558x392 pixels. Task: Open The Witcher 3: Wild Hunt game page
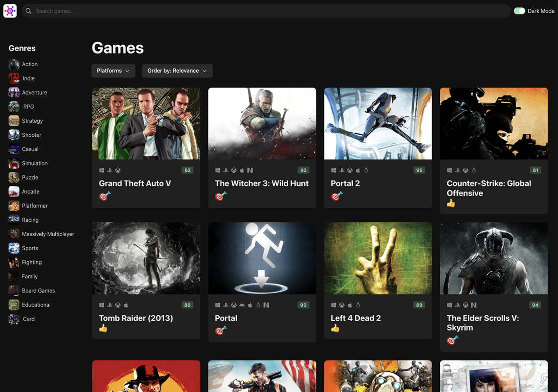click(262, 183)
